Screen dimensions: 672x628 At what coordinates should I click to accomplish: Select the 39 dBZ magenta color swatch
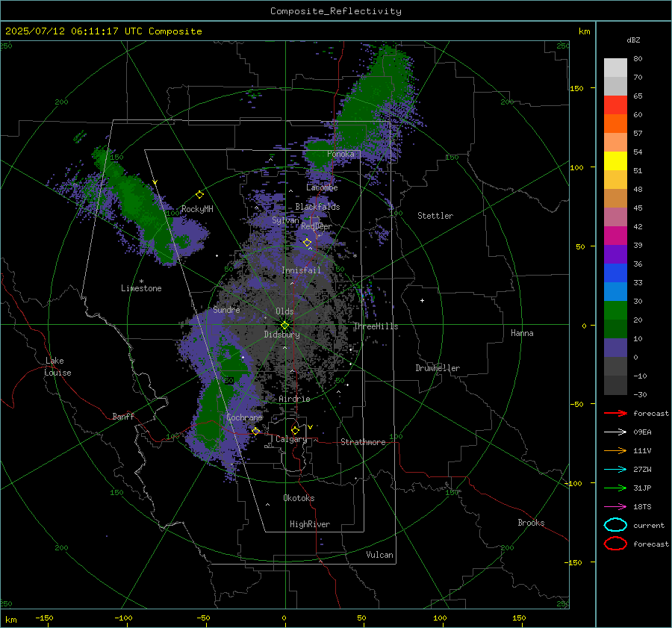pyautogui.click(x=615, y=236)
